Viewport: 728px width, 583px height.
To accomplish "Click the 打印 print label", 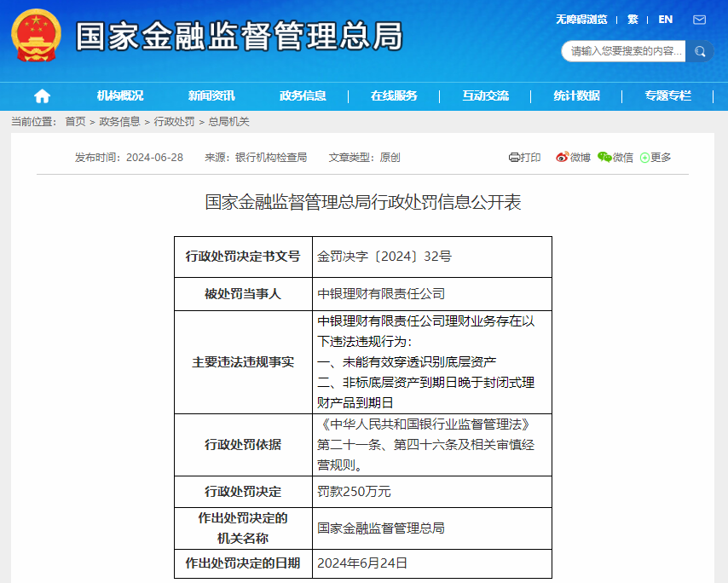I will coord(530,158).
